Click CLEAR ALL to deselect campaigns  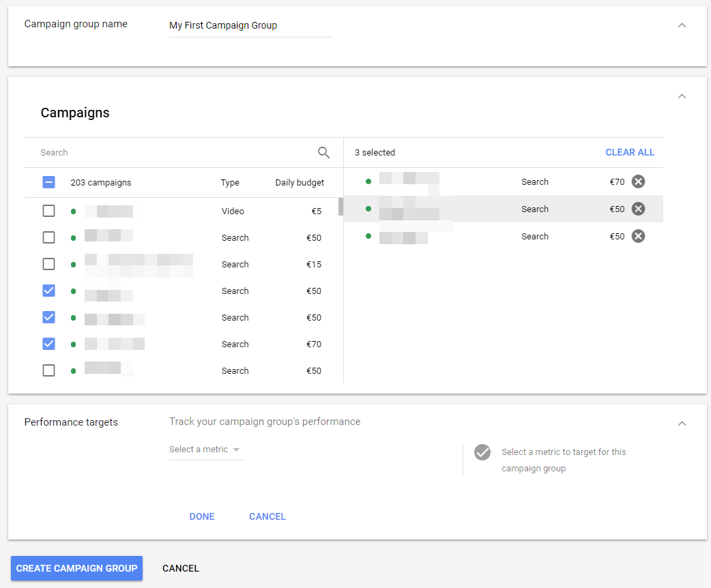(630, 152)
